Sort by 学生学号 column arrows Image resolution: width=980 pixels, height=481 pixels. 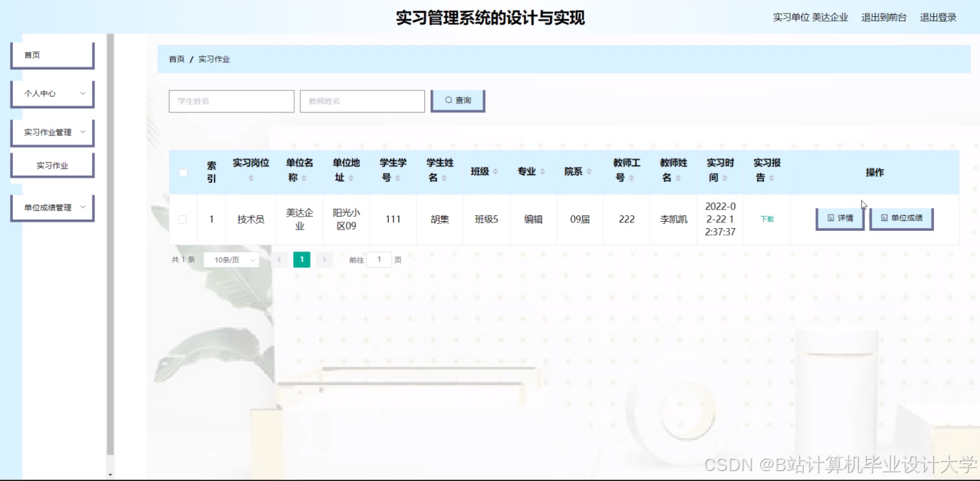[398, 178]
